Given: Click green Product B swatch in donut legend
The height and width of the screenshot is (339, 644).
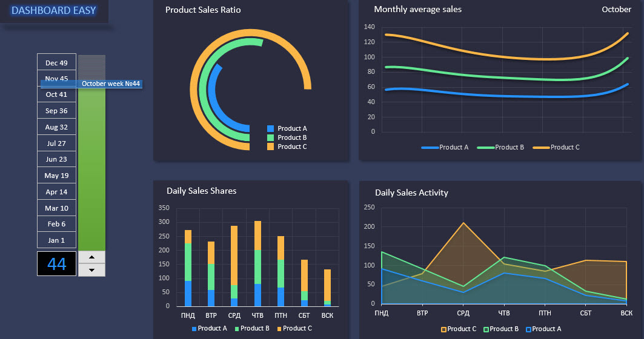Looking at the screenshot, I should click(270, 137).
